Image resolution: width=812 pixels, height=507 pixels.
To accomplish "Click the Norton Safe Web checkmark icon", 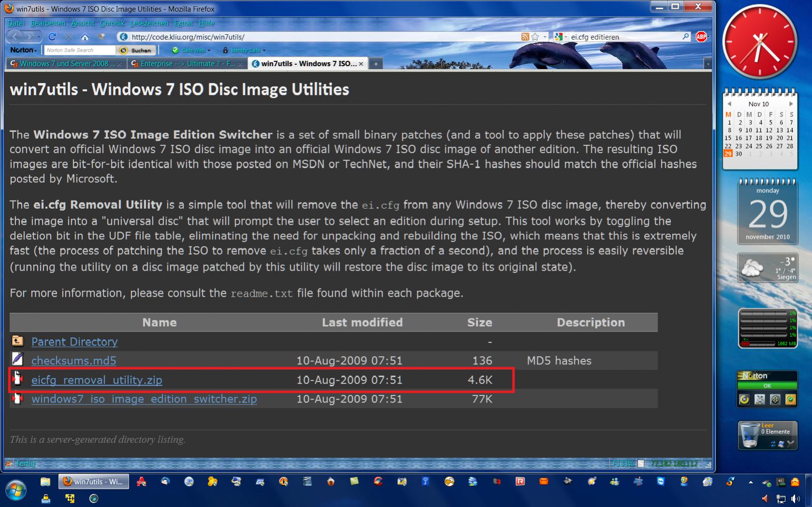I will point(175,50).
